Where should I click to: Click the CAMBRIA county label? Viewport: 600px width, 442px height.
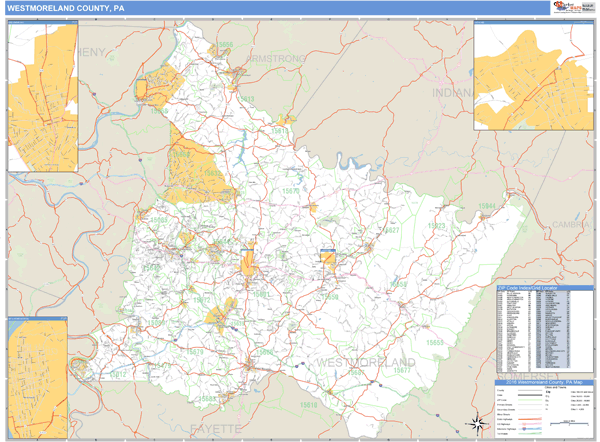click(571, 225)
